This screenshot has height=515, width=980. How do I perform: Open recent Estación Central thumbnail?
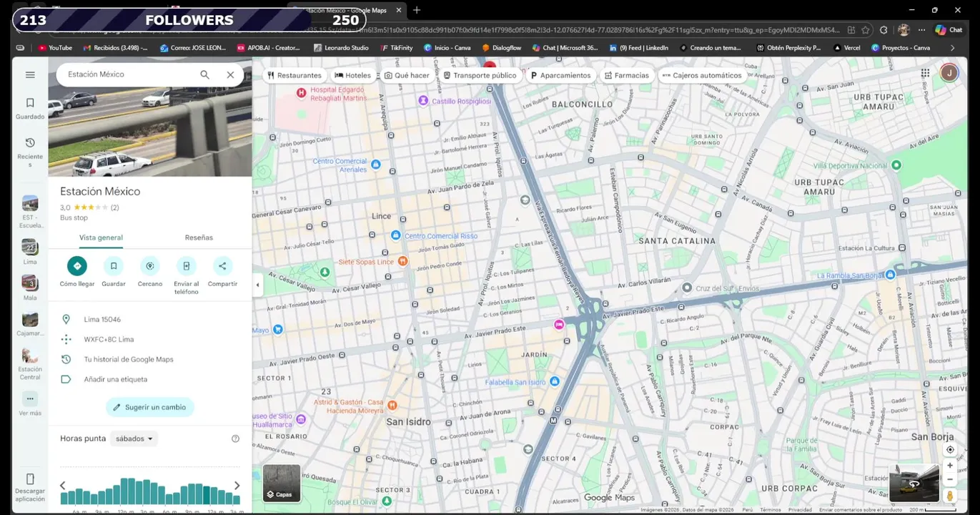point(30,355)
